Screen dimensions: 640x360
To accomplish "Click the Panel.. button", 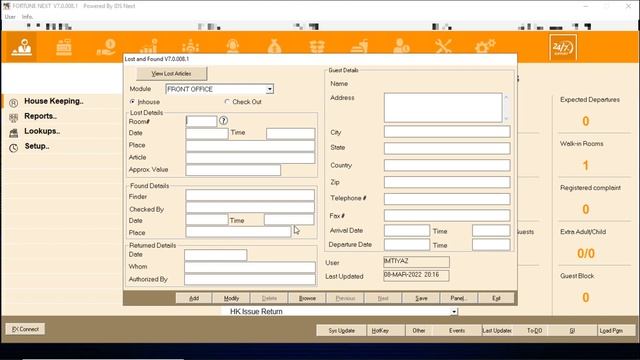I will coord(458,298).
